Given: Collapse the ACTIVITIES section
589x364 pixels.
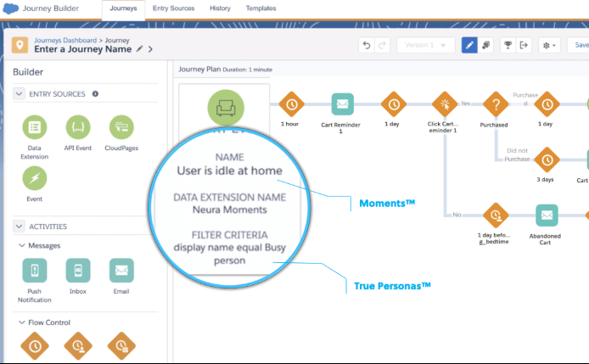Looking at the screenshot, I should click(19, 227).
